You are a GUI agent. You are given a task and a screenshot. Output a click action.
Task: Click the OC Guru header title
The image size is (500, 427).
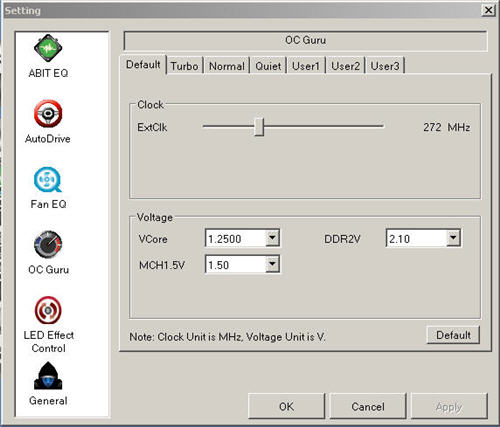[305, 40]
